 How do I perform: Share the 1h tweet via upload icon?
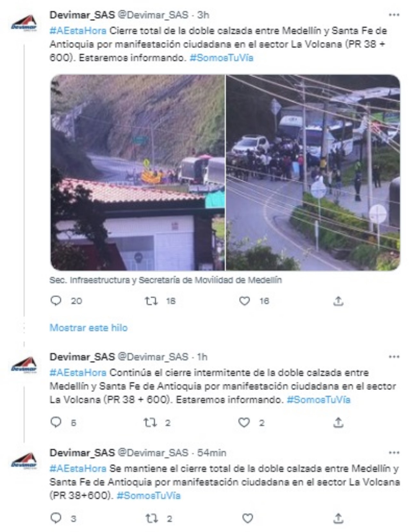coord(338,422)
